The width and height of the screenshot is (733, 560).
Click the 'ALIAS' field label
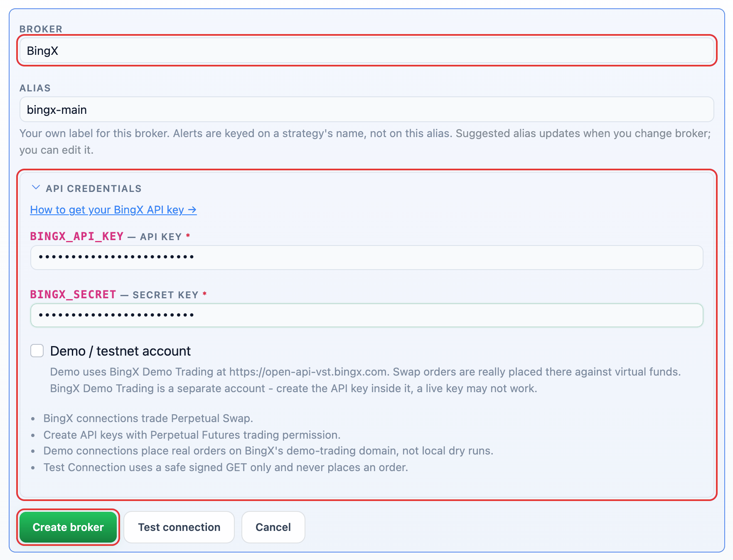click(35, 88)
